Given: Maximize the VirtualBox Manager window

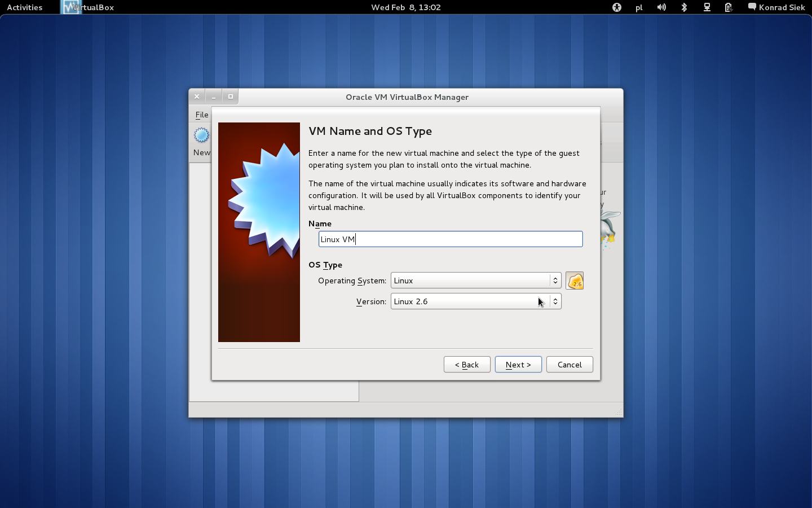Looking at the screenshot, I should pyautogui.click(x=231, y=97).
